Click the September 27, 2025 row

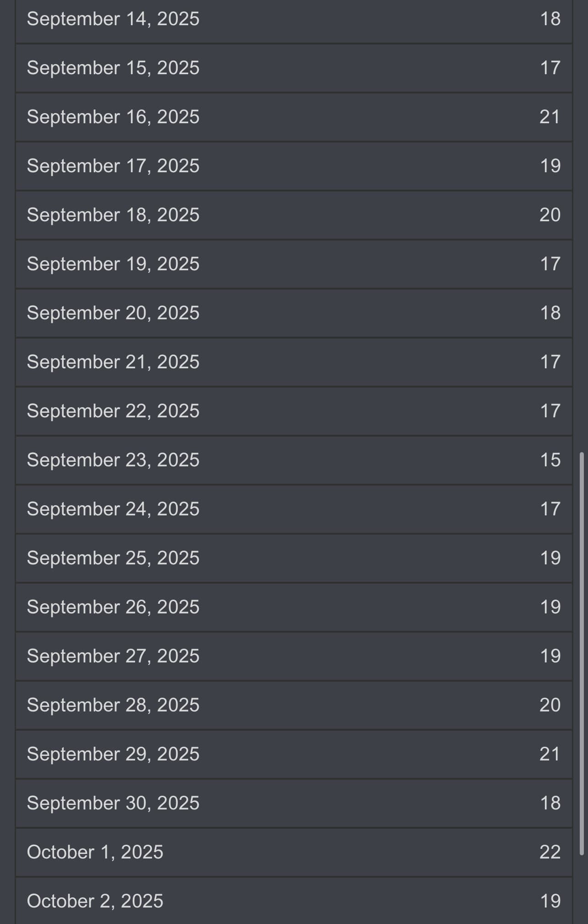coord(293,656)
